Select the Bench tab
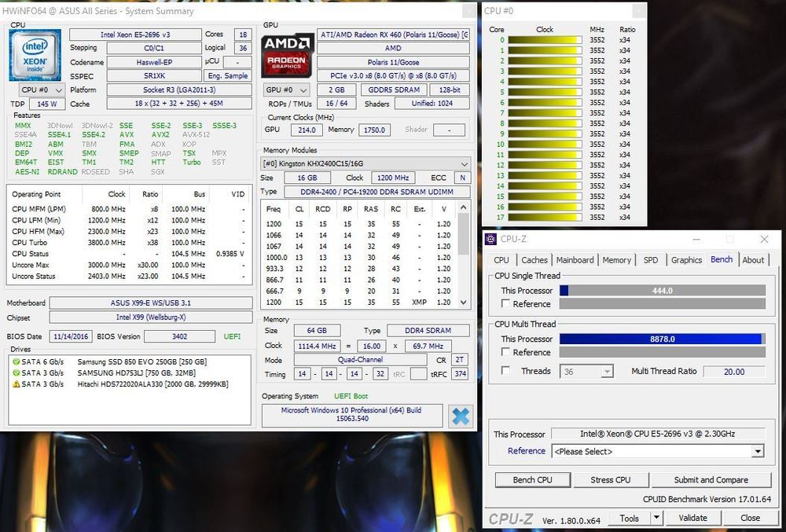Screen dimensions: 786x532 pos(722,259)
